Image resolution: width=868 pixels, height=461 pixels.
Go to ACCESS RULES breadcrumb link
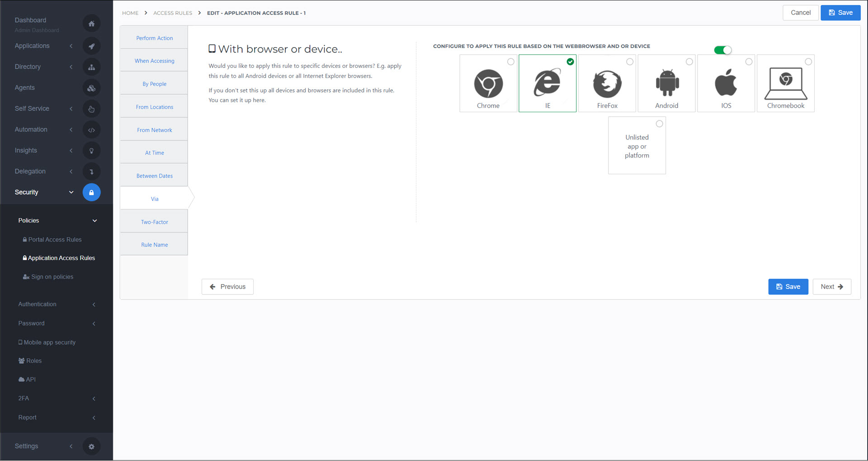[x=173, y=13]
